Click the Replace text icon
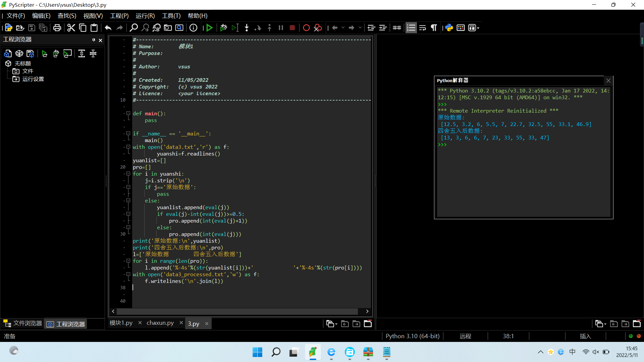 (156, 28)
